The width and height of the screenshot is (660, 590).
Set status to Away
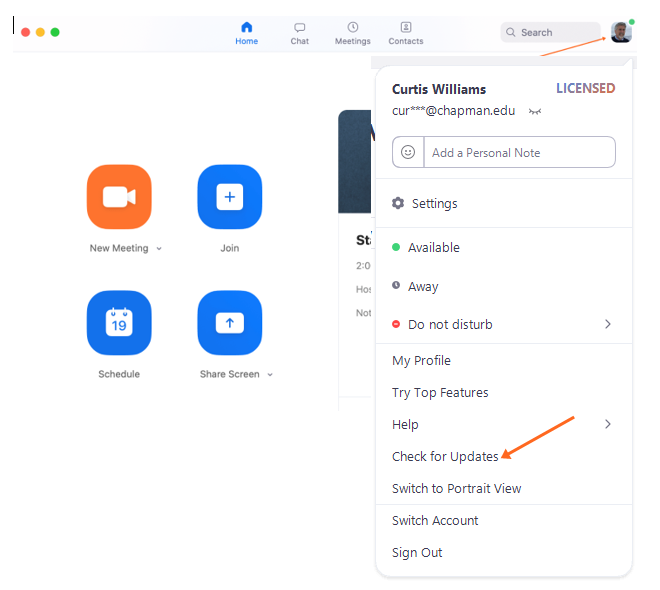[x=422, y=286]
